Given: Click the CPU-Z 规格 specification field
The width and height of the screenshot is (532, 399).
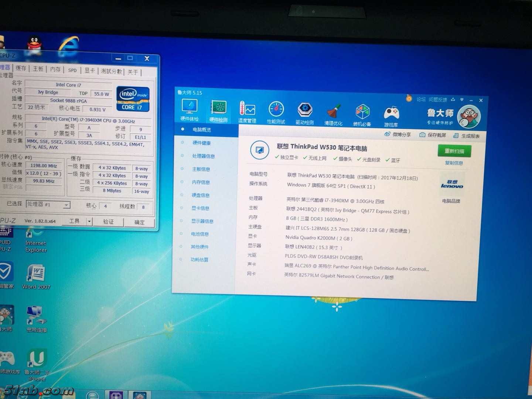Looking at the screenshot, I should pos(88,120).
